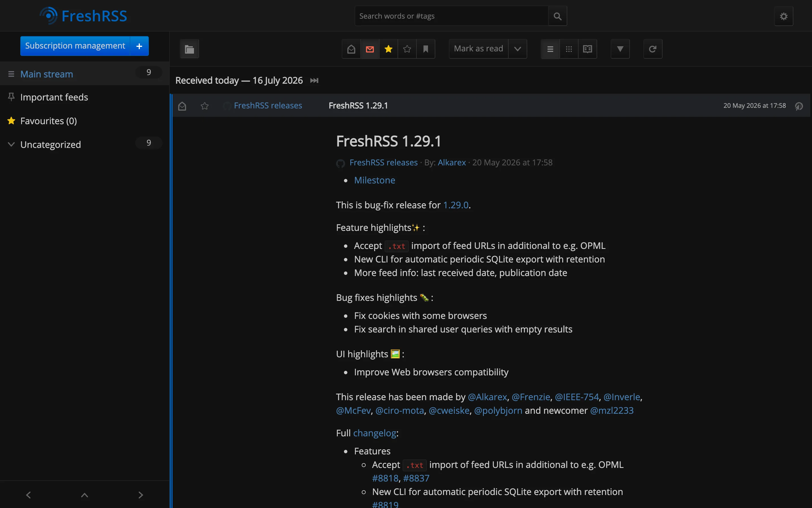Open original article link icon in entry row
This screenshot has height=508, width=812.
[799, 106]
